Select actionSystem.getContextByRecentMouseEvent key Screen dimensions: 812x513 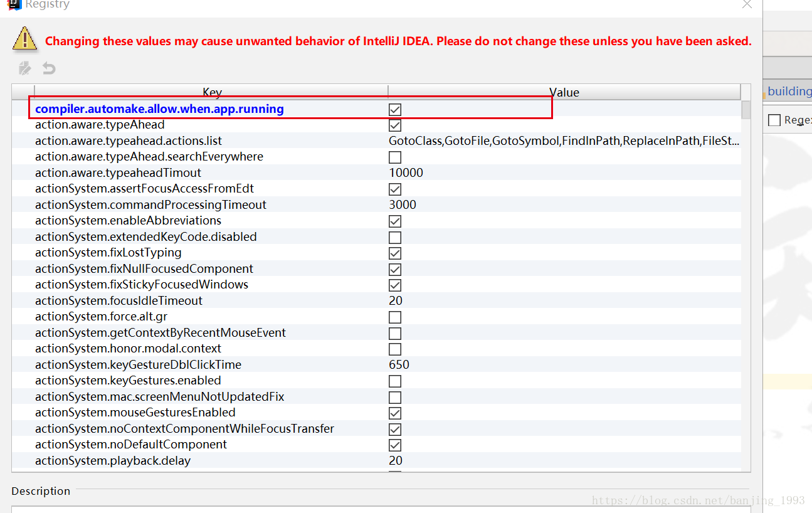pyautogui.click(x=161, y=333)
